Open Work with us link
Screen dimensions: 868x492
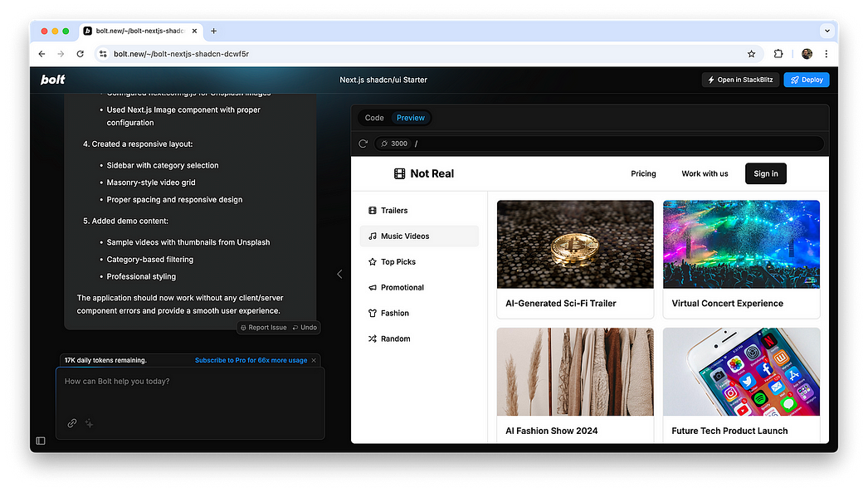(705, 173)
